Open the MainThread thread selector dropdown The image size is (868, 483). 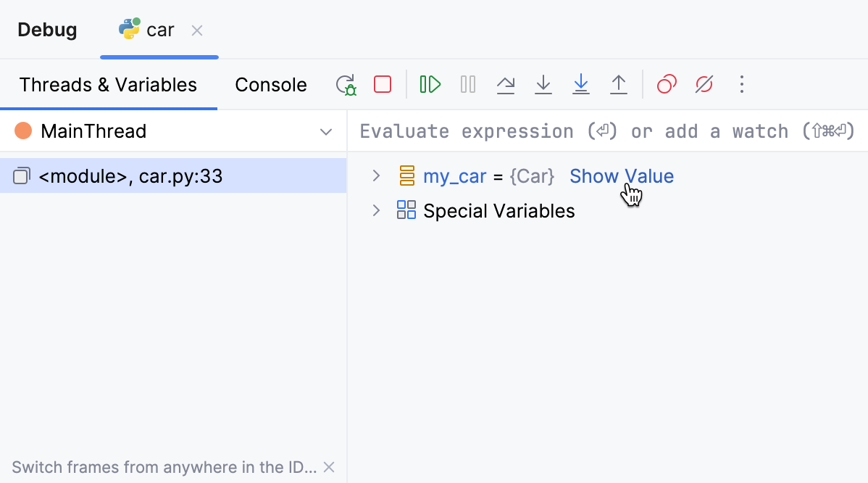(325, 131)
